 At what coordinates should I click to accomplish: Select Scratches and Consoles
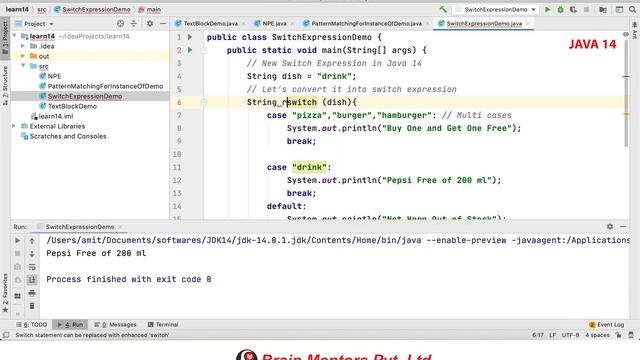68,136
